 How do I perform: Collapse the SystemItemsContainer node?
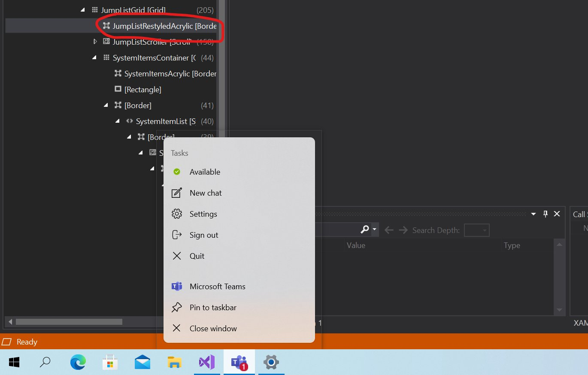click(94, 57)
